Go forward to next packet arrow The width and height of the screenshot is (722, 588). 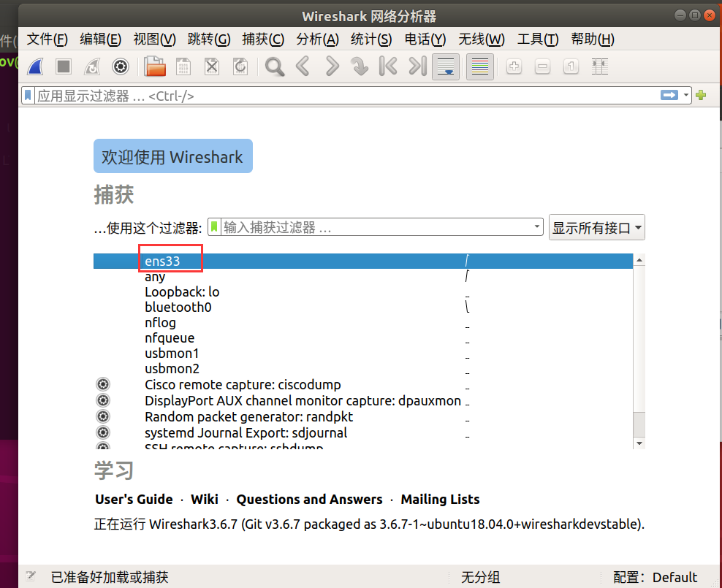click(x=332, y=66)
